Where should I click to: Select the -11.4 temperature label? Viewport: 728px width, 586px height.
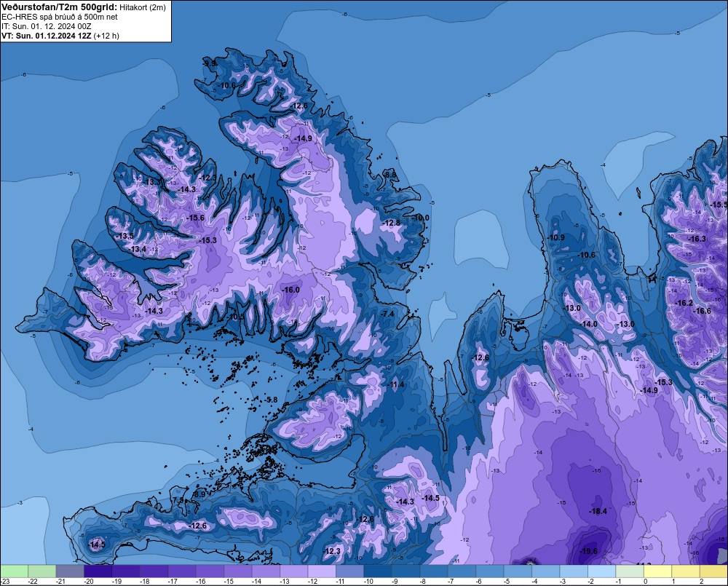395,384
